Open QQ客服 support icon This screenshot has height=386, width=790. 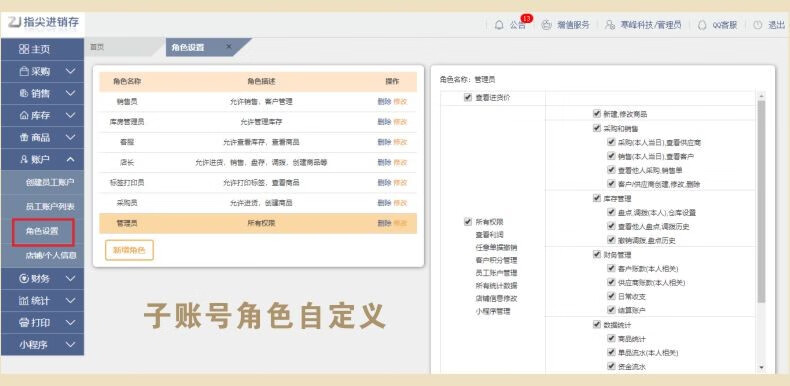(702, 25)
